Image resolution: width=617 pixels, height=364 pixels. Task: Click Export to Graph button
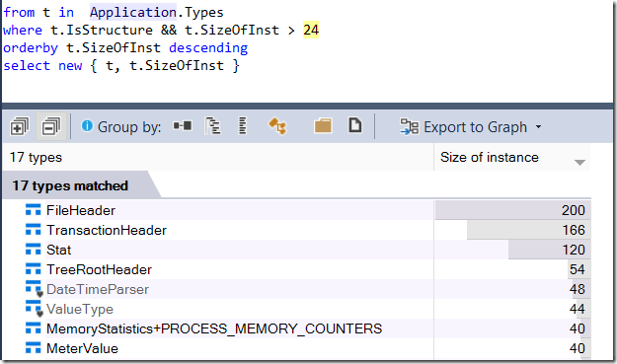pyautogui.click(x=464, y=127)
